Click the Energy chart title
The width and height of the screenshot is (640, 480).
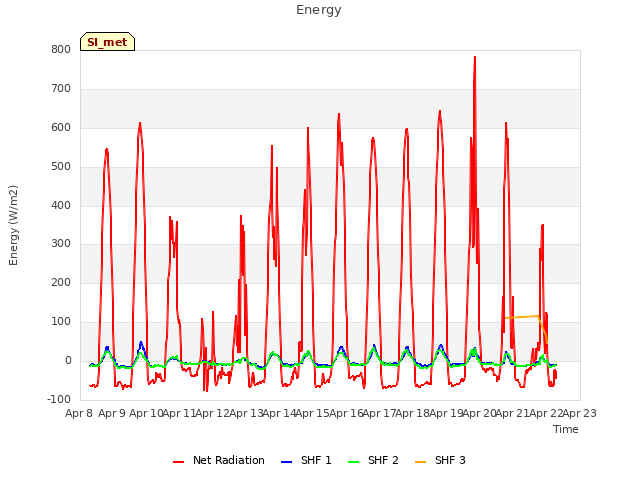click(x=319, y=10)
